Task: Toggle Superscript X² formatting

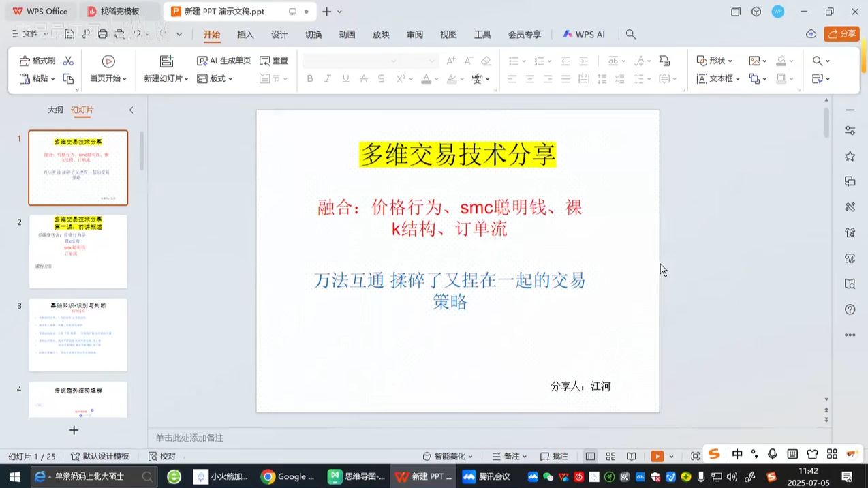Action: (x=401, y=79)
